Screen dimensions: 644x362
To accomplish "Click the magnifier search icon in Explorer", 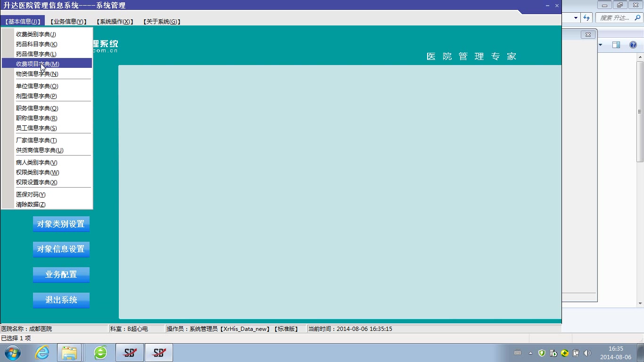I will (x=638, y=17).
